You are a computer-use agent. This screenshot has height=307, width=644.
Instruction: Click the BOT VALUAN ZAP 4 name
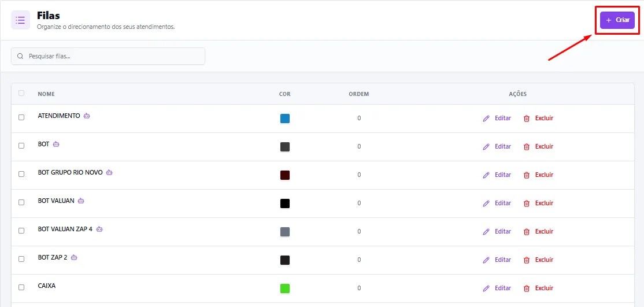tap(65, 230)
